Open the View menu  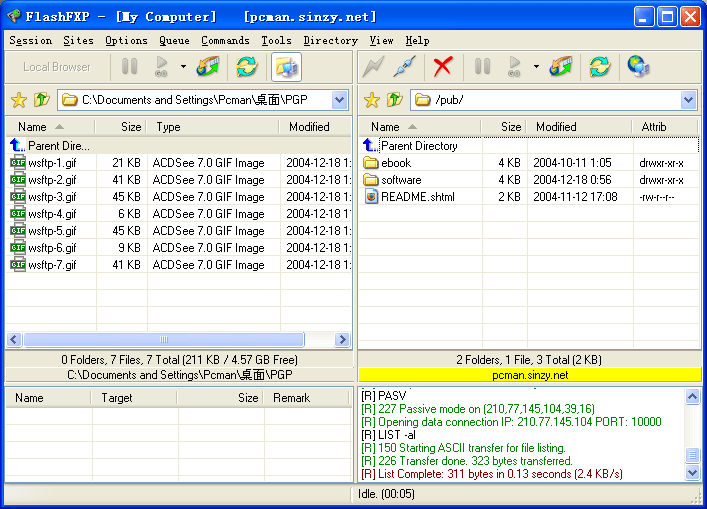click(x=381, y=41)
